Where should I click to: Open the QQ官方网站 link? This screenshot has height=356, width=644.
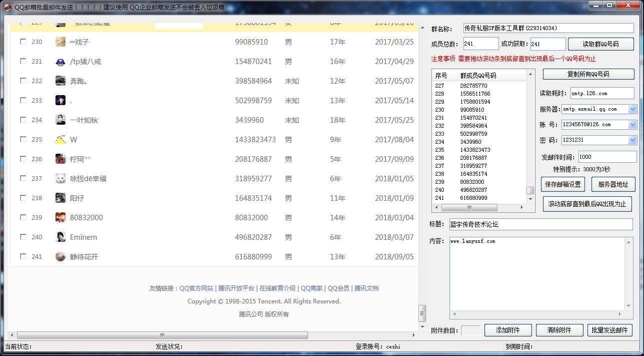coord(196,288)
